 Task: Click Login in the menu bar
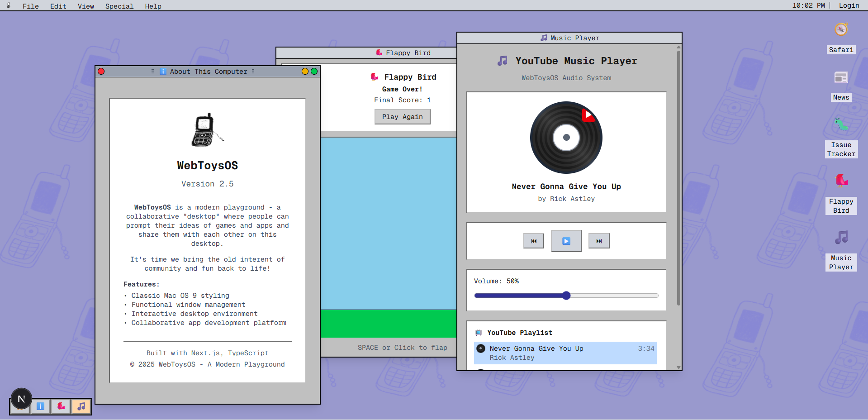coord(849,5)
